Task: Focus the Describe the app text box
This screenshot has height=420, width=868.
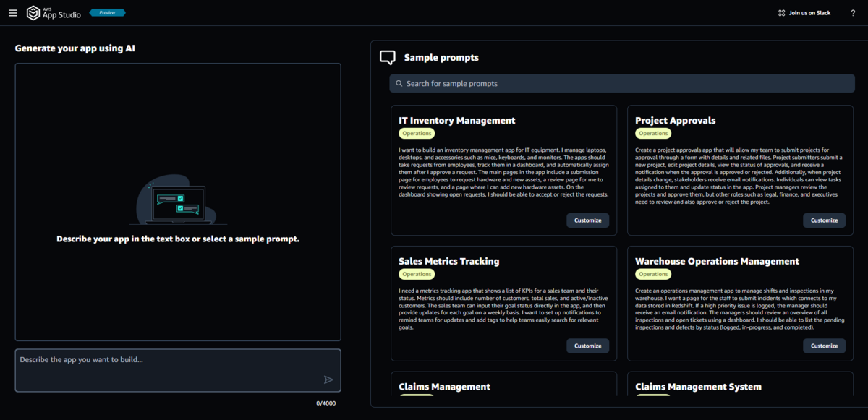Action: pyautogui.click(x=178, y=370)
